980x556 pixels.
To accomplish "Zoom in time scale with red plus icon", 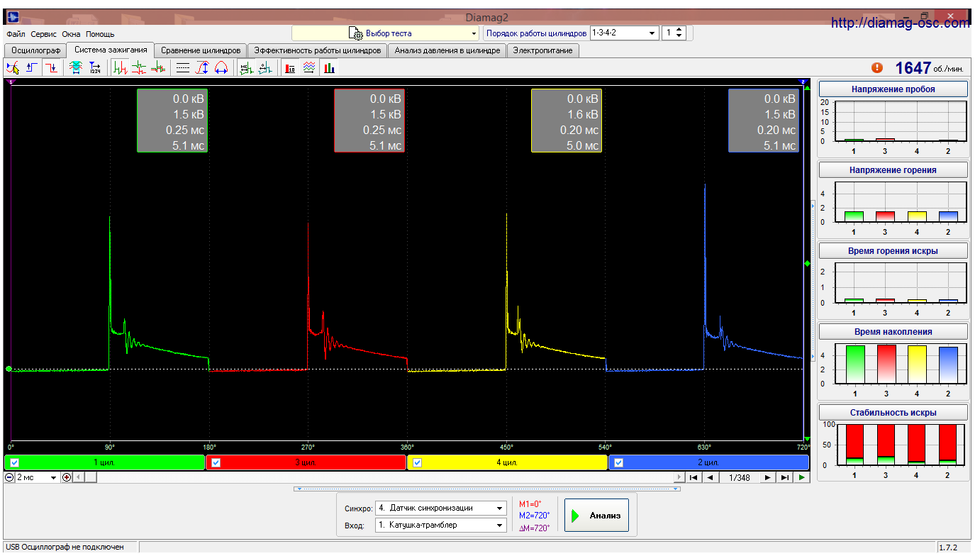I will [67, 477].
